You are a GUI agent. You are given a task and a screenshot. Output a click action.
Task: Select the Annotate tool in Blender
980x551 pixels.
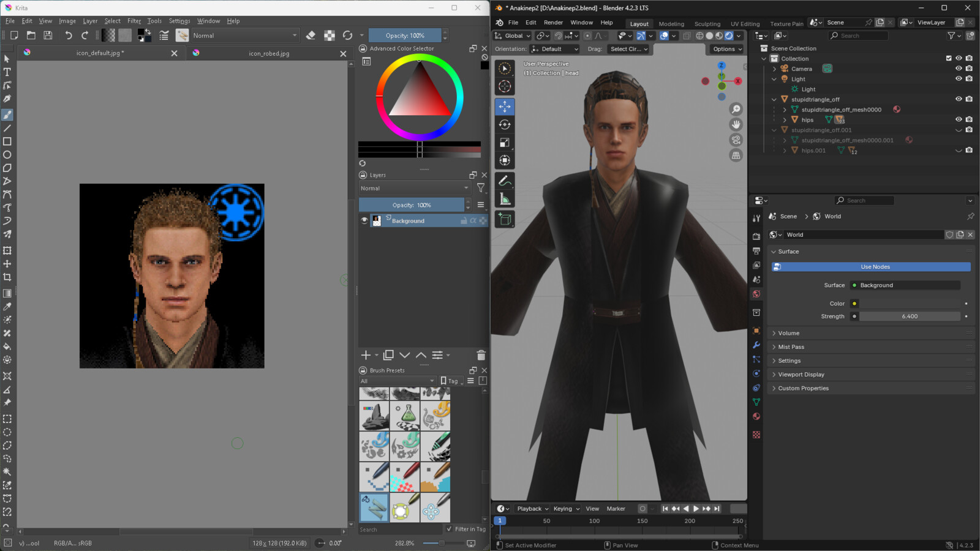pos(505,181)
